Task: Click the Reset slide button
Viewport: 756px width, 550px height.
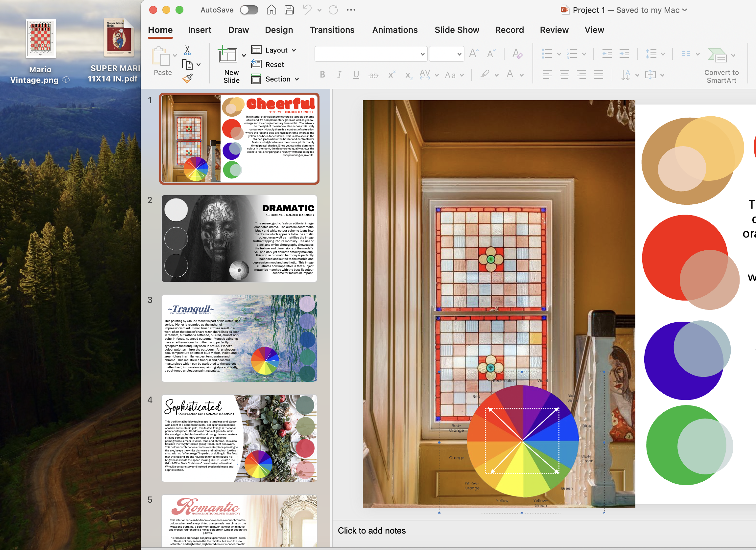Action: pyautogui.click(x=268, y=64)
